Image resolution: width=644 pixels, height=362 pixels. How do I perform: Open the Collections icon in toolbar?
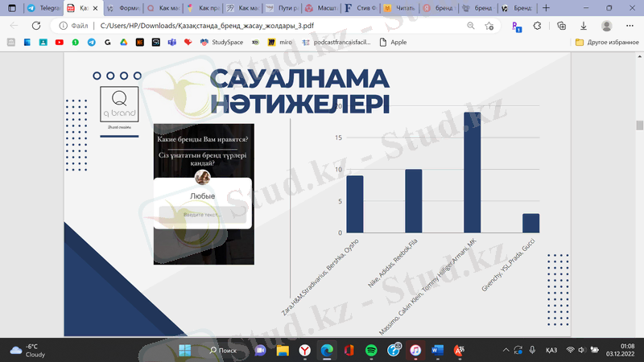coord(561,26)
